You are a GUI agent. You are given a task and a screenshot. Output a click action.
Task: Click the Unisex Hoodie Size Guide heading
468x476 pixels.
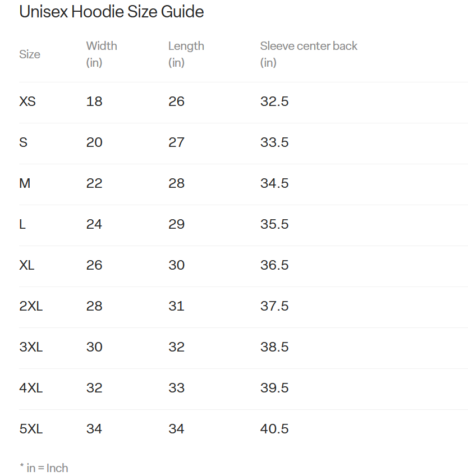click(112, 12)
